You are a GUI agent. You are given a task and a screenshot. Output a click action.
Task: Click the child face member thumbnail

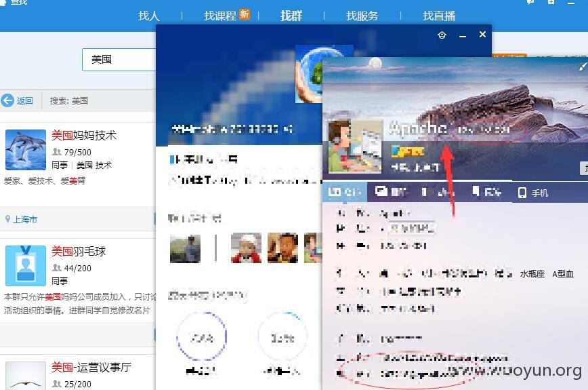(x=282, y=248)
